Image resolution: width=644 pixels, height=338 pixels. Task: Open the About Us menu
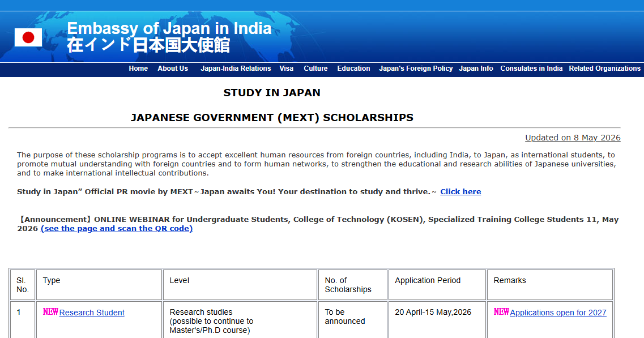[x=173, y=69]
